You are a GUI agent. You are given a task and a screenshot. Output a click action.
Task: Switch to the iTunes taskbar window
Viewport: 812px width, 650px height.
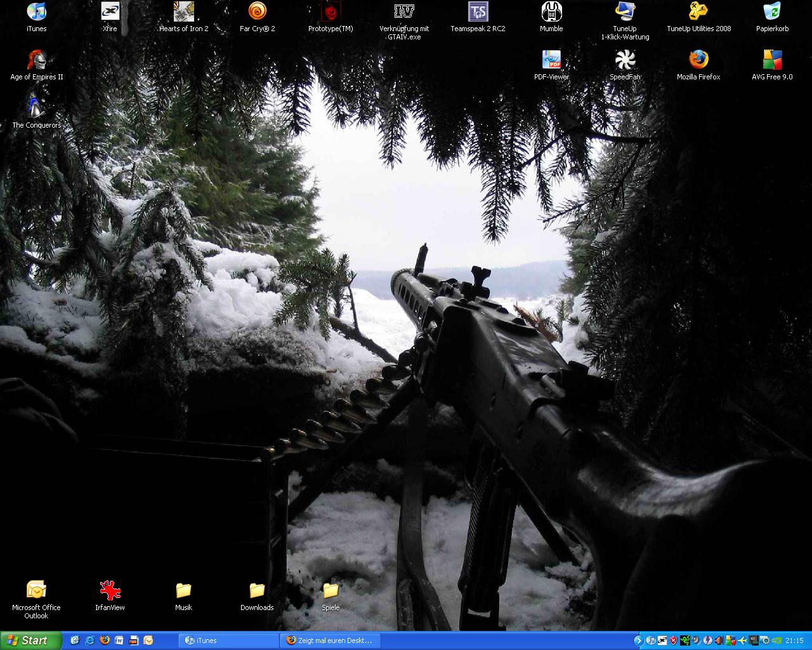coord(229,640)
